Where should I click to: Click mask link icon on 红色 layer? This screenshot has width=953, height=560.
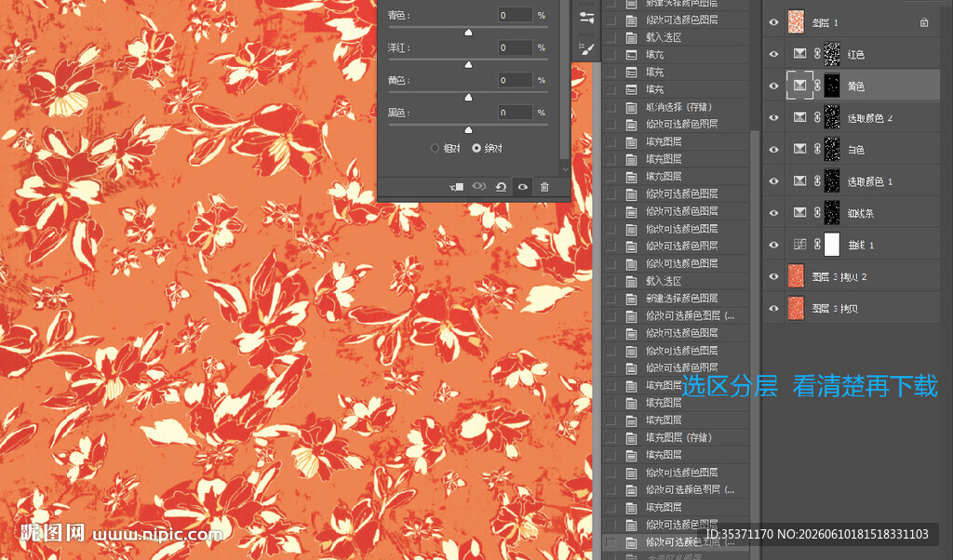(x=817, y=54)
